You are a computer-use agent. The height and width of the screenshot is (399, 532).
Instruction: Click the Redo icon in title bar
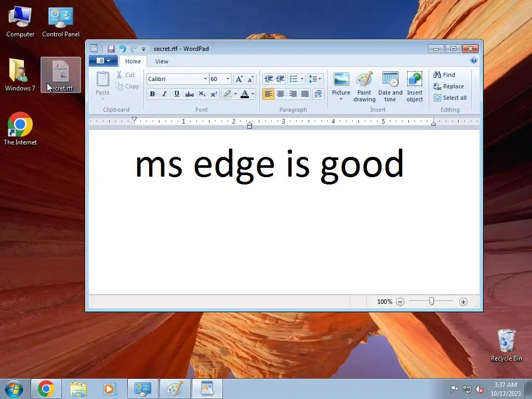(x=134, y=48)
